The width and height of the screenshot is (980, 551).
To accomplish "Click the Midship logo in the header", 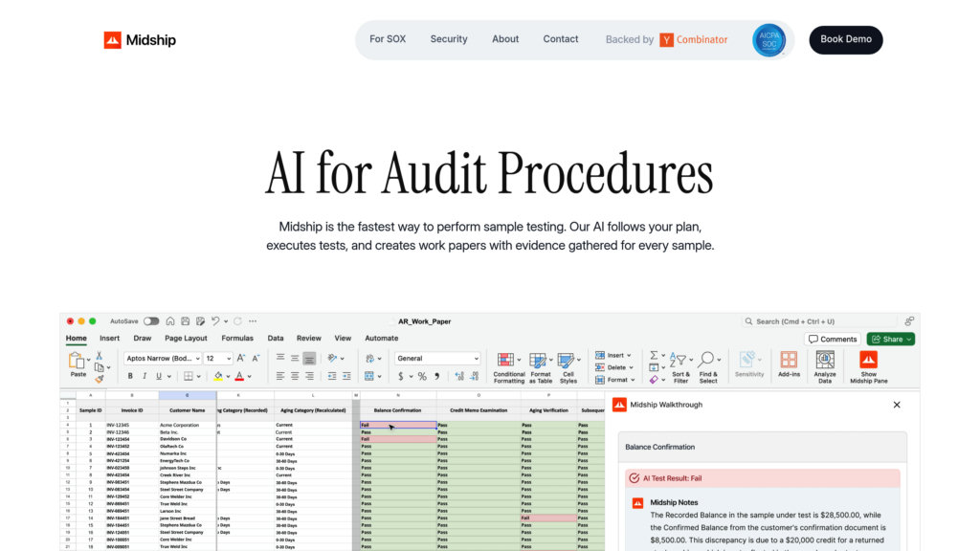I will point(140,40).
